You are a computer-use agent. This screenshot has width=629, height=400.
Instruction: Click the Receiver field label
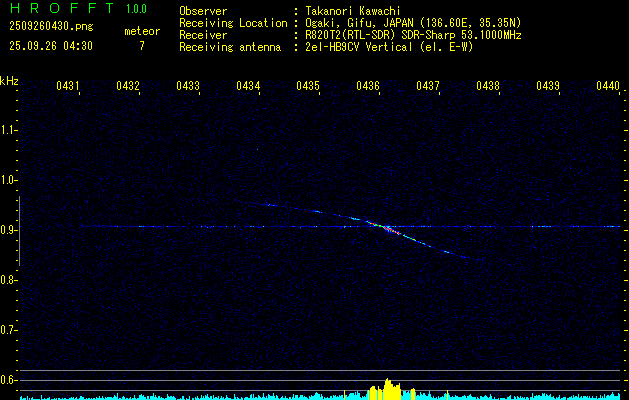point(203,35)
